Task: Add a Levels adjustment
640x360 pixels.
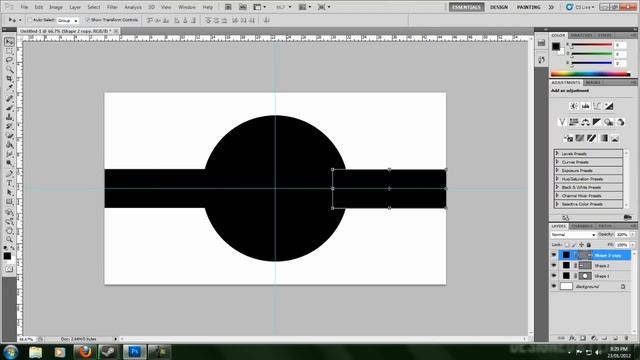Action: 585,106
